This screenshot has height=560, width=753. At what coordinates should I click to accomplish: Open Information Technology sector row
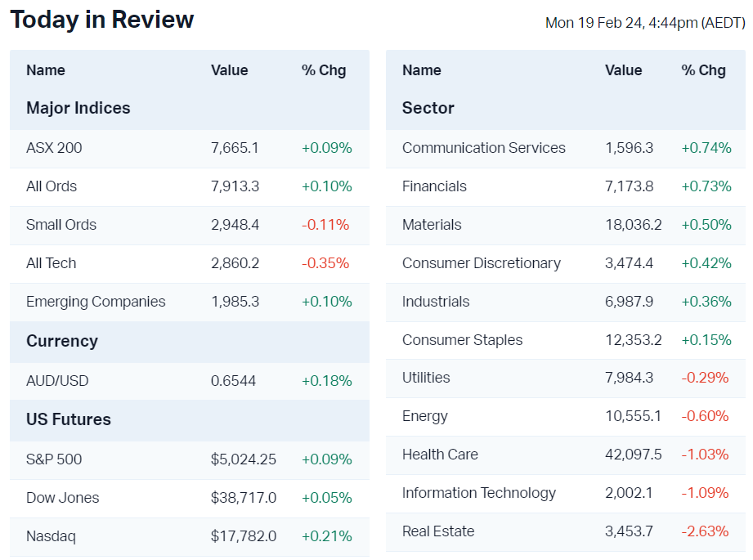tap(478, 493)
